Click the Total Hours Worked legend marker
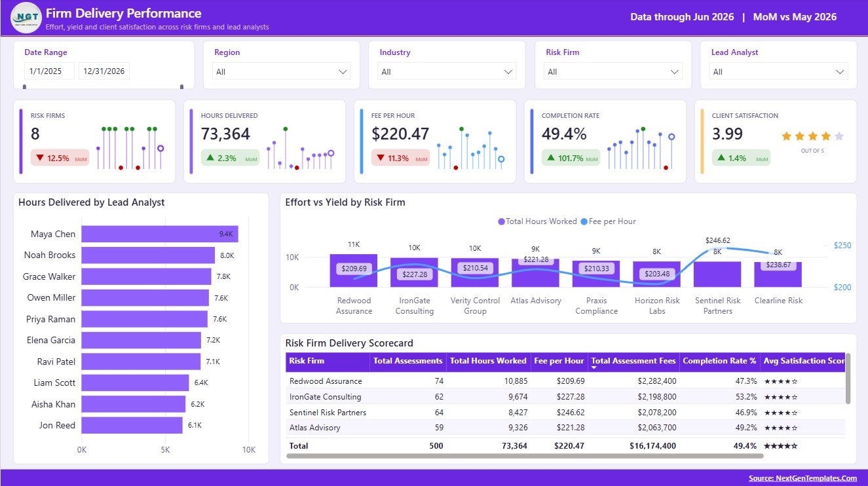 coord(502,221)
